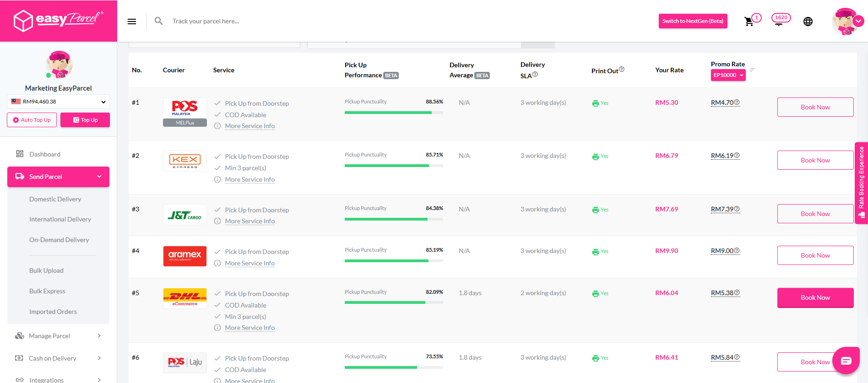Click the 1620 notifications icon
Viewport: 868px width, 383px height.
(781, 19)
